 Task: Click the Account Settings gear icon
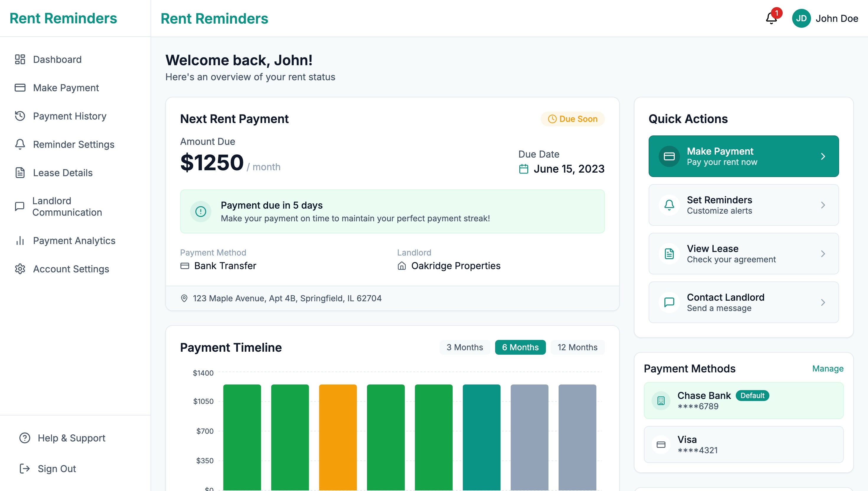[x=20, y=269]
